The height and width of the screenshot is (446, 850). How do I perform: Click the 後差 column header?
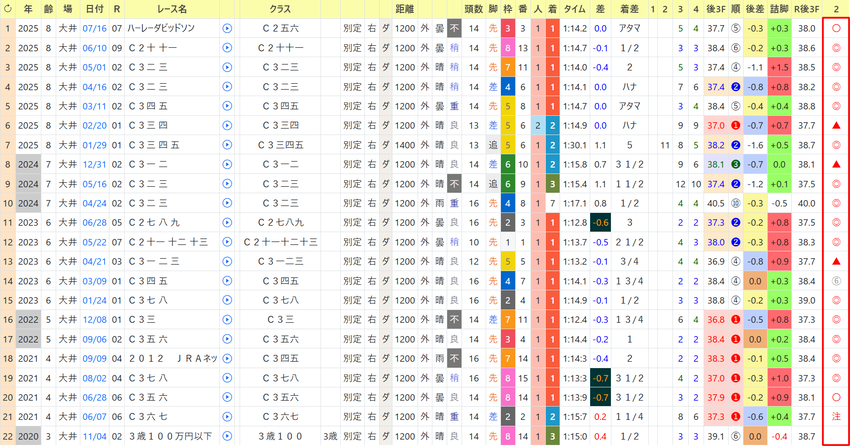(755, 9)
